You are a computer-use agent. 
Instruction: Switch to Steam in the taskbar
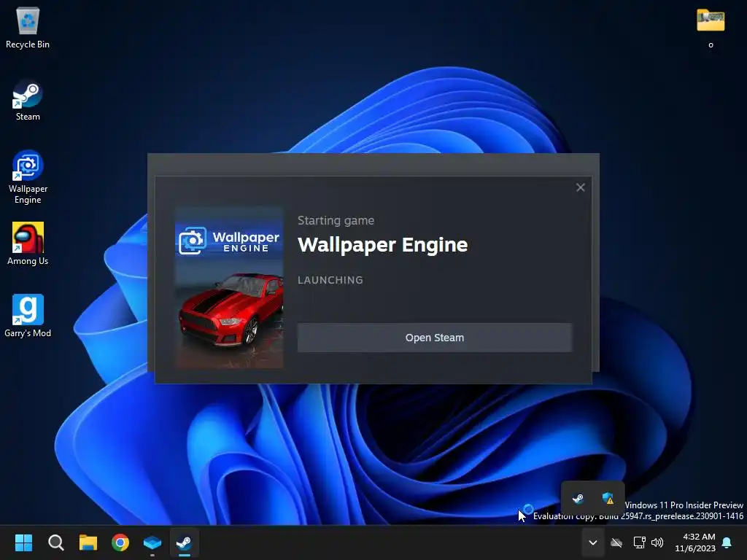[185, 542]
